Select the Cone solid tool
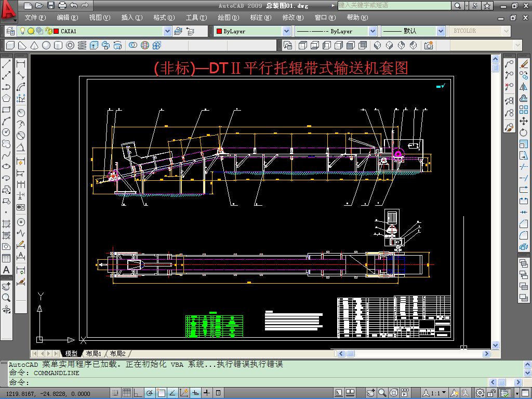The height and width of the screenshot is (399, 532). pos(34,46)
